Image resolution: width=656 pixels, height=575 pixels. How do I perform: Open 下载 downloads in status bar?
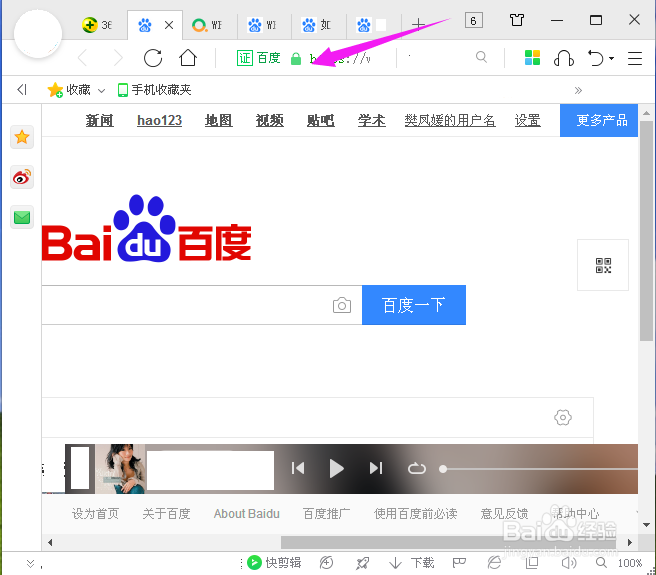[x=412, y=563]
